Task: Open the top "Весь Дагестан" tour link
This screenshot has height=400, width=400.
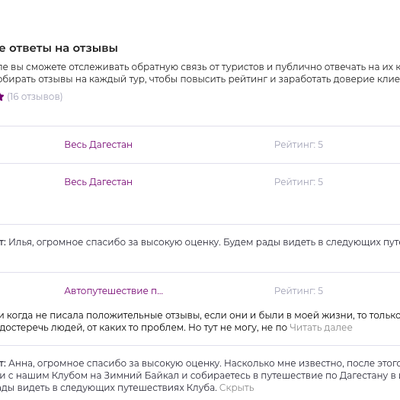Action: [98, 144]
